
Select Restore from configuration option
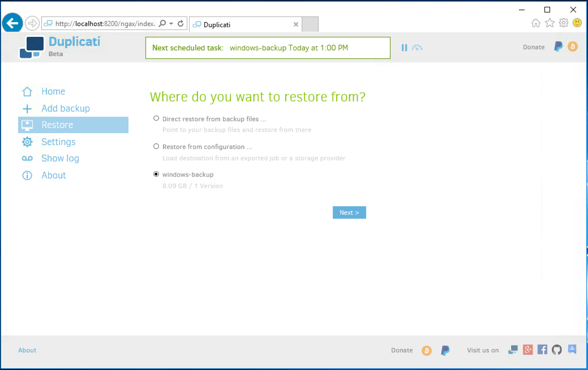156,146
